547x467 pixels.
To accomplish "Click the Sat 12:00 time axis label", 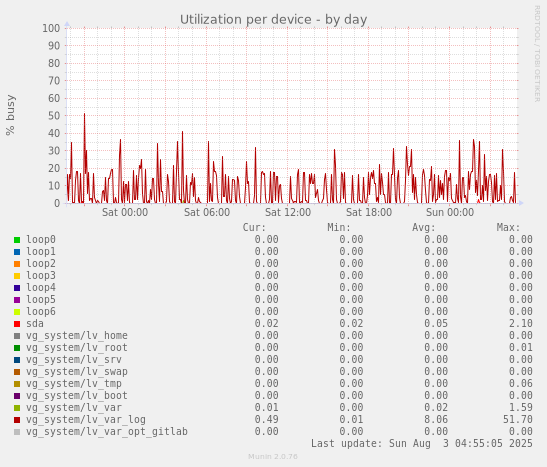I will pos(288,212).
